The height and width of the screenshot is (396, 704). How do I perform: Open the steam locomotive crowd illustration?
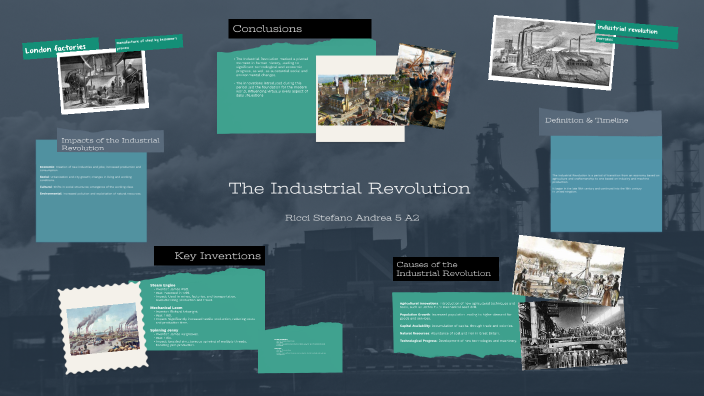(x=568, y=269)
